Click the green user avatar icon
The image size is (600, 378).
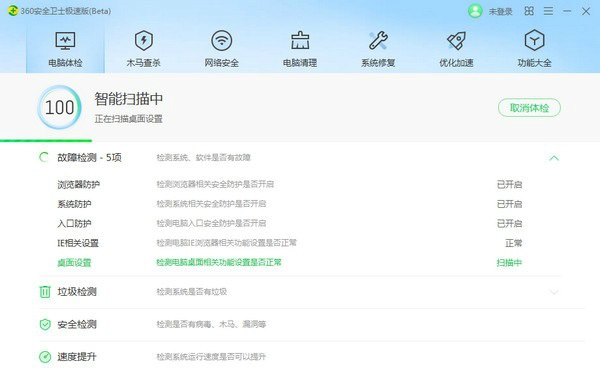point(475,11)
